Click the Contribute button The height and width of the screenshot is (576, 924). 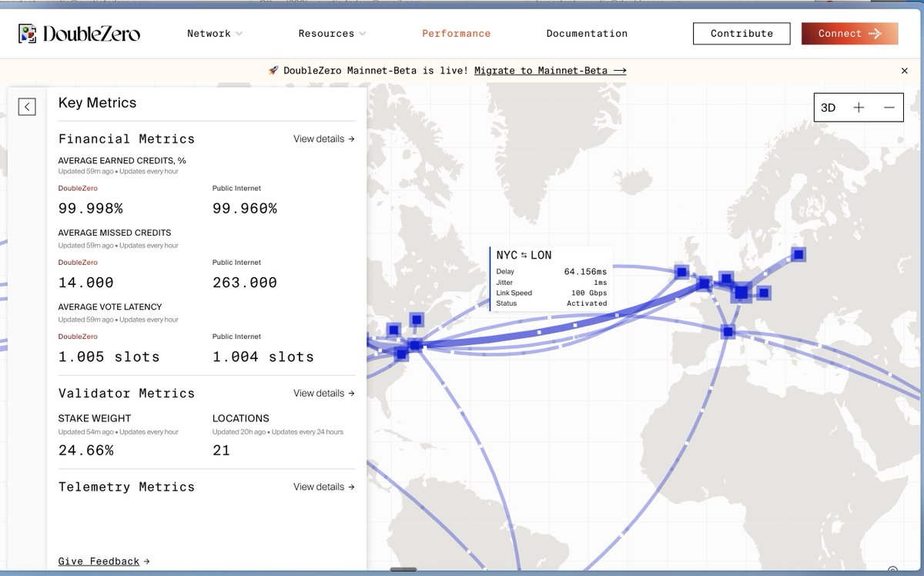(x=742, y=34)
